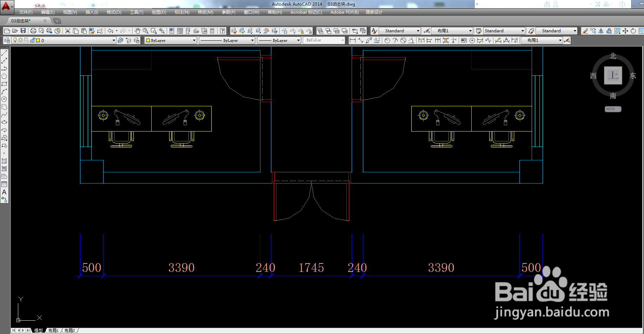Click the yellow layer 0 color swatch
Viewport: 644px width, 334px height.
(x=38, y=40)
